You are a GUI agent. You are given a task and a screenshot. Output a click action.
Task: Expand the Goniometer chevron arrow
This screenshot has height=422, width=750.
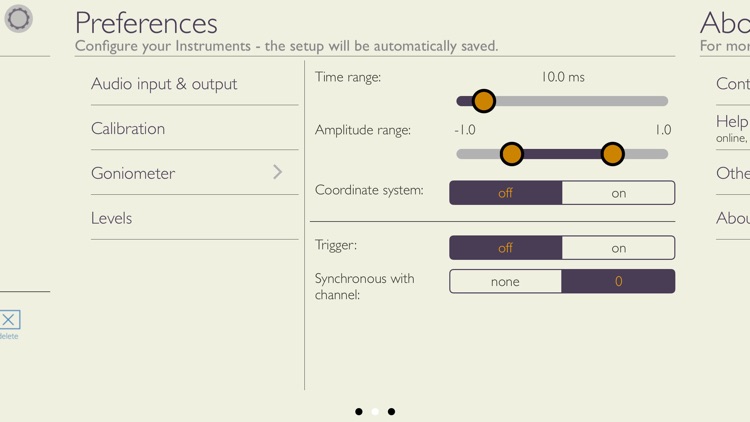[x=277, y=172]
